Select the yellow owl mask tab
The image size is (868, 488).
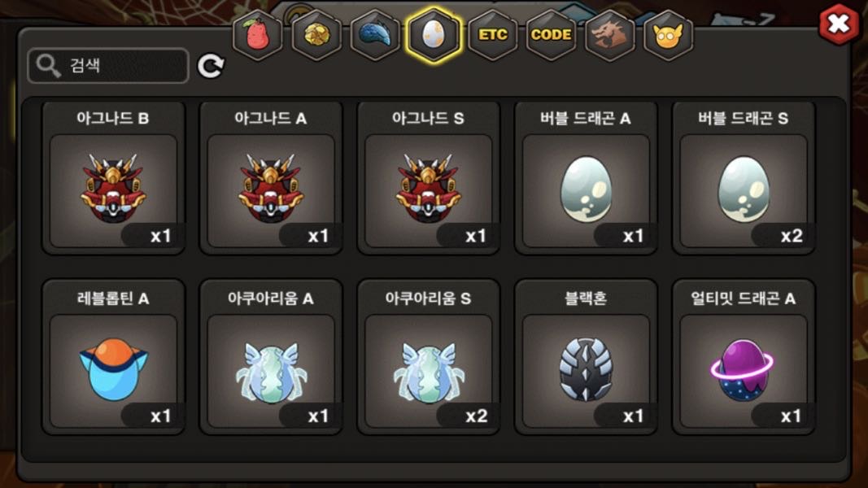(x=668, y=34)
